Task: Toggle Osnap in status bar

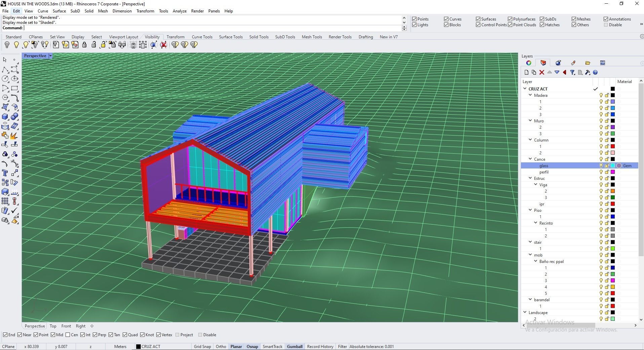Action: [x=252, y=347]
